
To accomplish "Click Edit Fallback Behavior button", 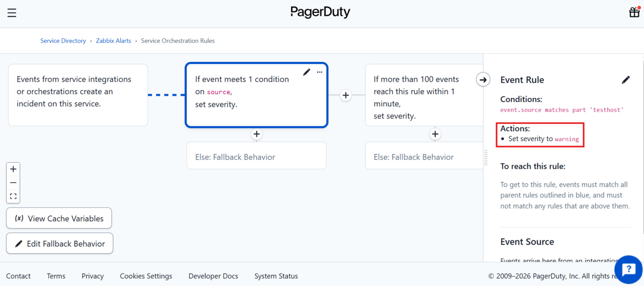I will pos(59,243).
